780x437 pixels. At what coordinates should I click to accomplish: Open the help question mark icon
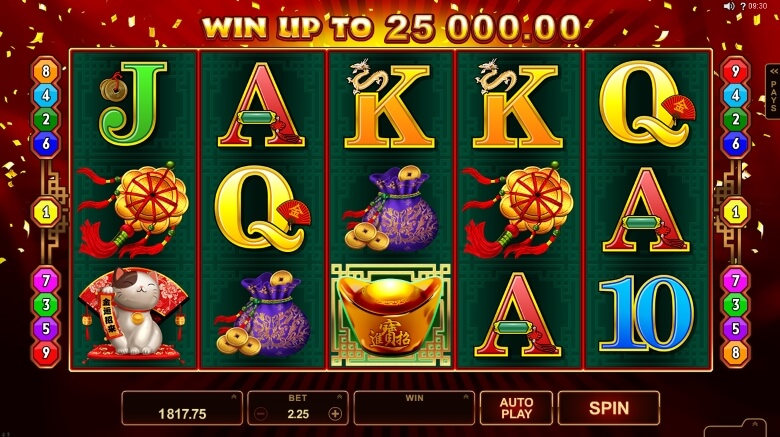(x=743, y=6)
